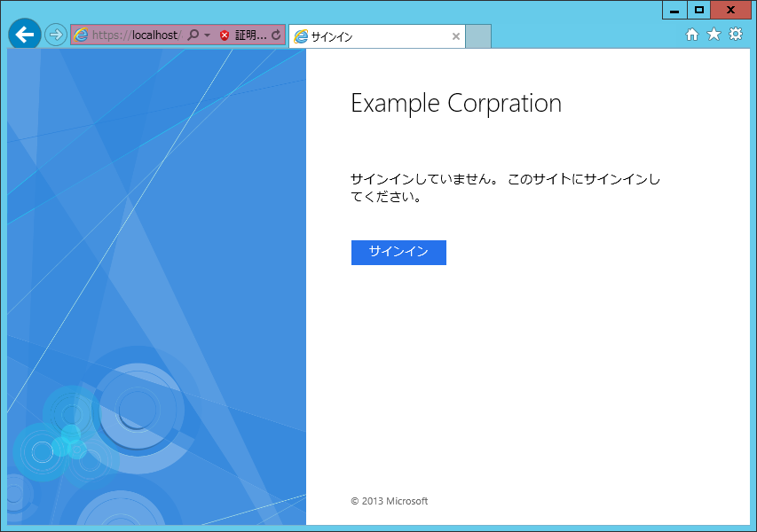Click the blue サインイン button
Viewport: 757px width, 532px height.
pos(398,252)
